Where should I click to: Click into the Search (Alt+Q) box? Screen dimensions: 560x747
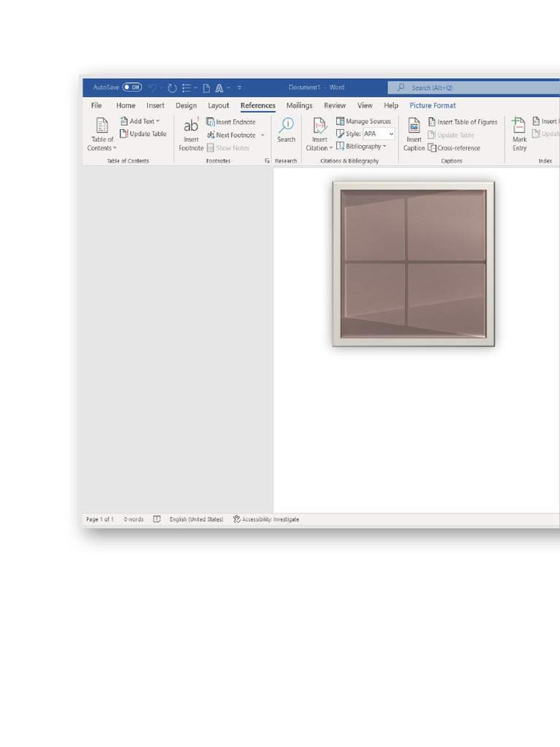474,88
